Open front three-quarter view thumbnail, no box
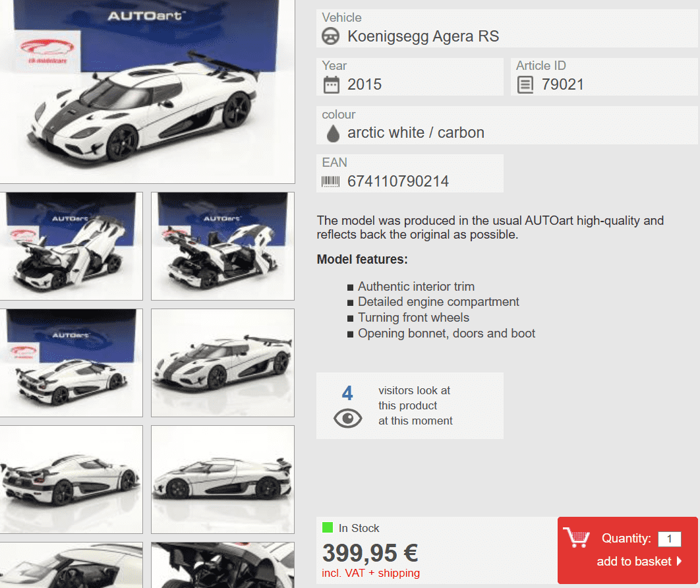 [223, 363]
